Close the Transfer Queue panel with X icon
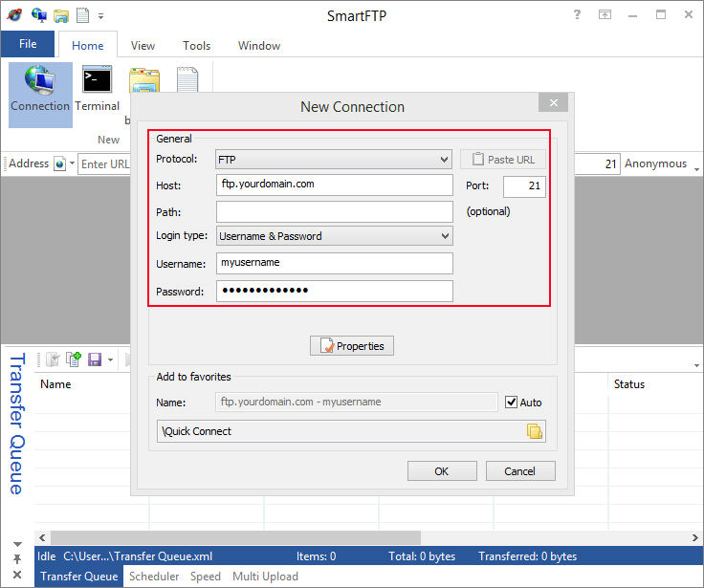This screenshot has width=704, height=588. coord(17,575)
